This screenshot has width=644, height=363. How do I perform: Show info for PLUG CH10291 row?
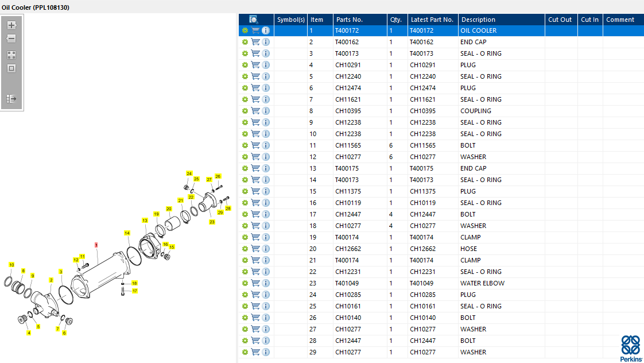click(x=266, y=65)
